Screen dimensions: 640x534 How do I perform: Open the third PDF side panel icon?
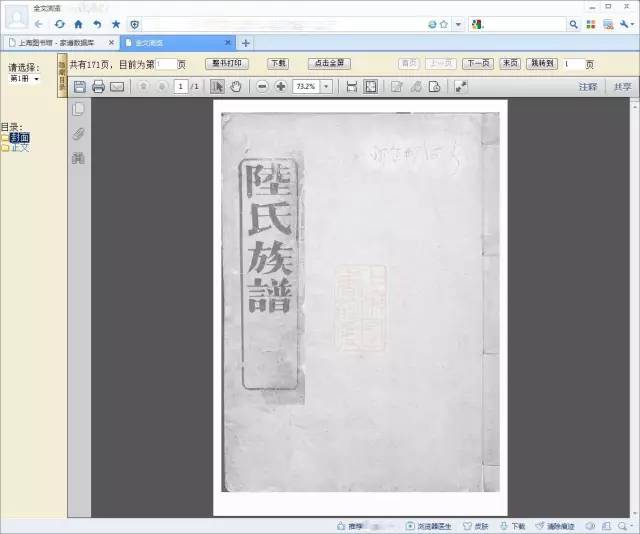point(78,158)
